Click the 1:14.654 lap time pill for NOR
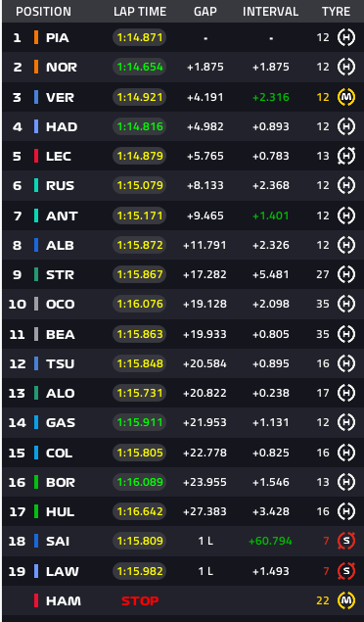 139,67
